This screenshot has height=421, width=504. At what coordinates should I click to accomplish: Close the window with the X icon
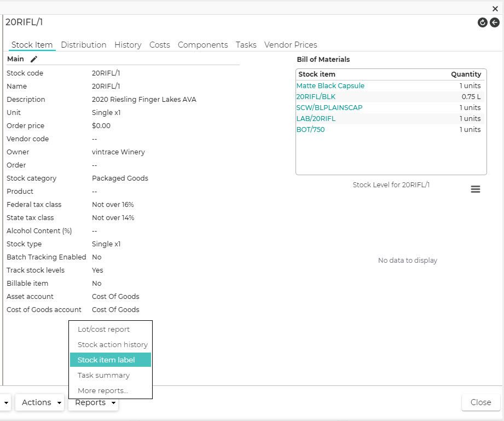click(495, 9)
